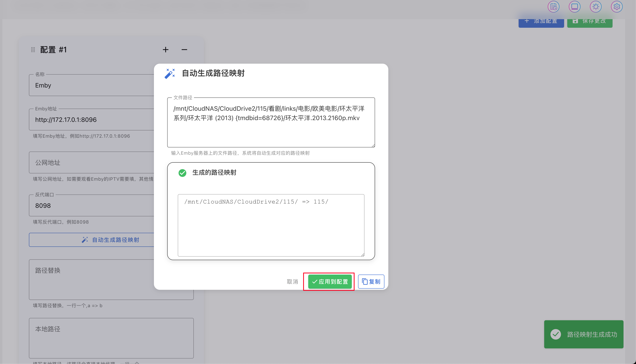This screenshot has height=364, width=636.
Task: Click the minus icon beside 配置 #1
Action: coord(184,49)
